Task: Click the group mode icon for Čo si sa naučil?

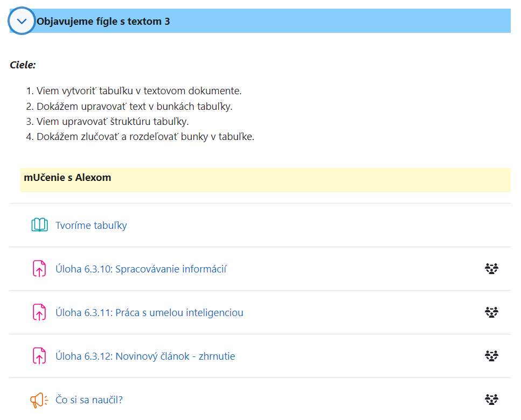Action: 491,399
